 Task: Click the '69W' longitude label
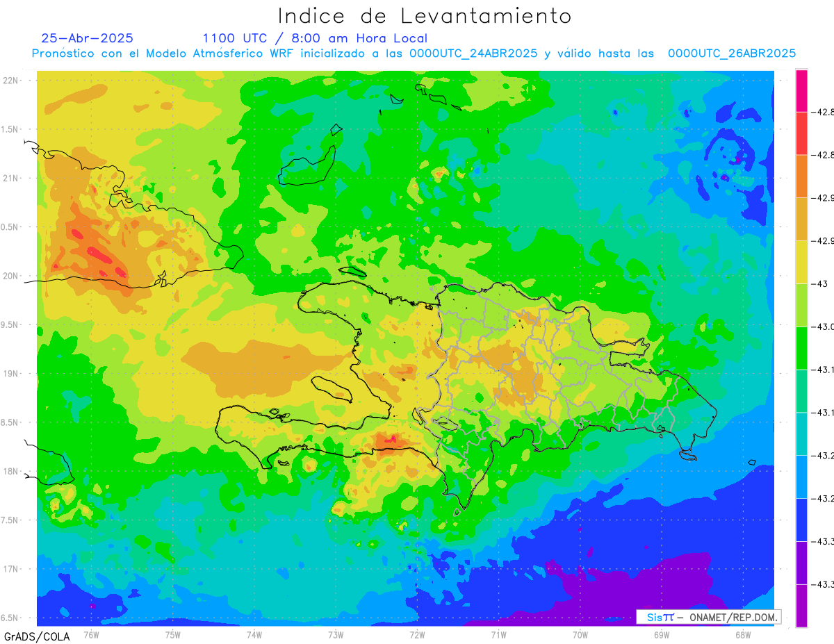(662, 634)
